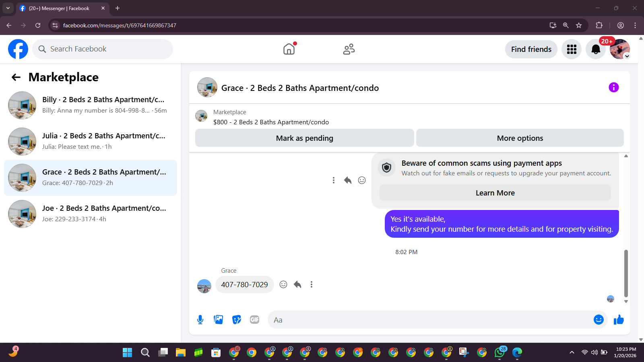Choose a sticker from the sticker icon
The height and width of the screenshot is (362, 644).
[x=237, y=320]
